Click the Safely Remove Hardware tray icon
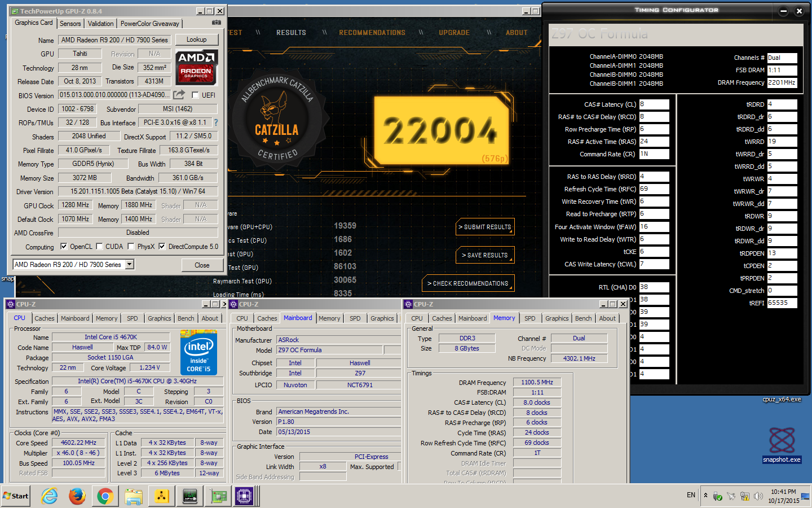This screenshot has width=812, height=508. click(718, 496)
